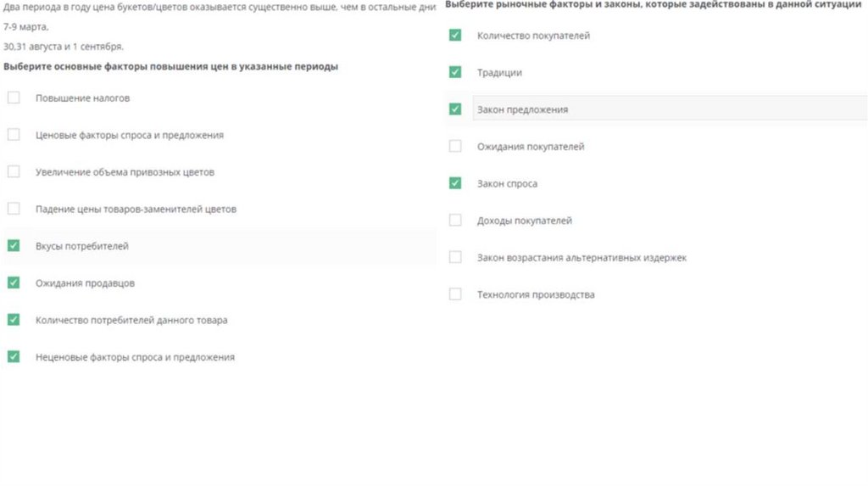
Task: Select 'Падение цены товаров-заменителей цветов' checkbox
Action: click(x=14, y=209)
